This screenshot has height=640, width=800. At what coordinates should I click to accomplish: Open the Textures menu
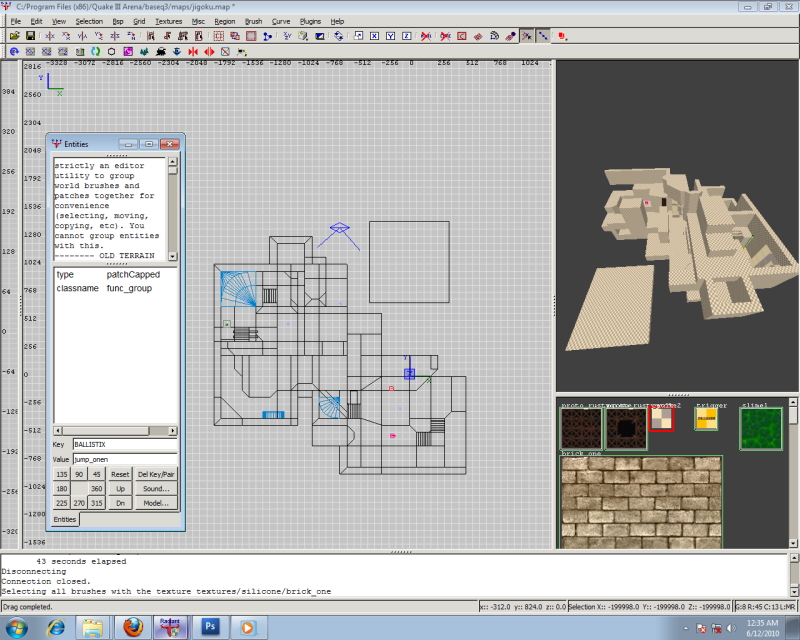point(168,21)
